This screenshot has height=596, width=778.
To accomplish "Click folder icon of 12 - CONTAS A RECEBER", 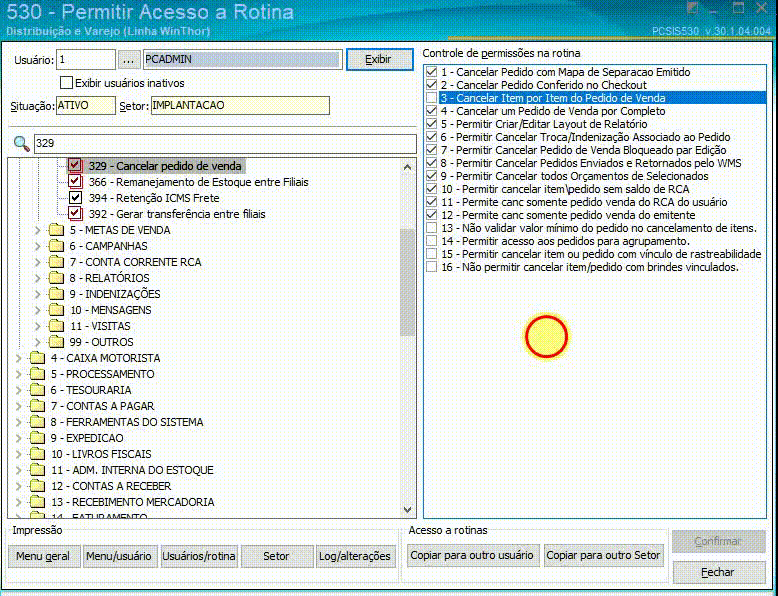I will tap(37, 486).
